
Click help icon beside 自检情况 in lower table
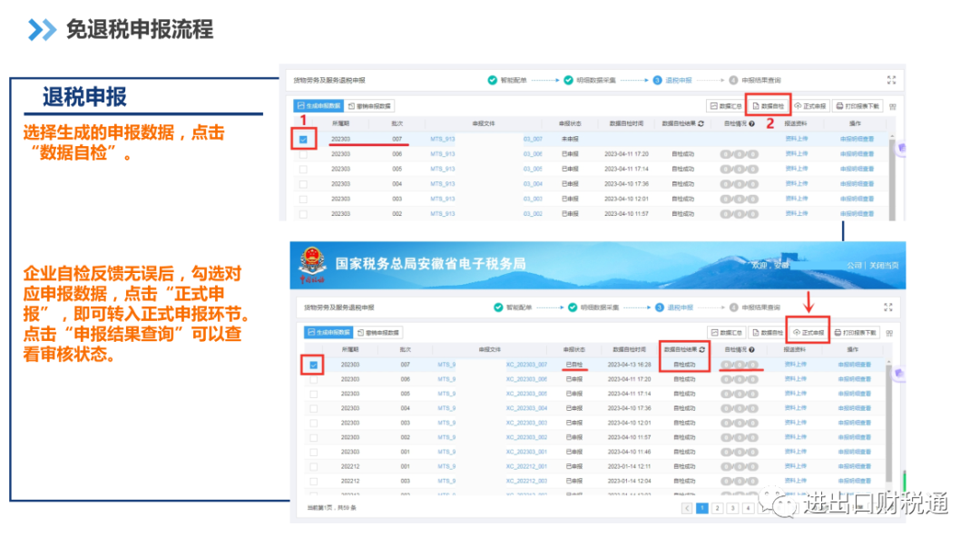click(x=751, y=350)
